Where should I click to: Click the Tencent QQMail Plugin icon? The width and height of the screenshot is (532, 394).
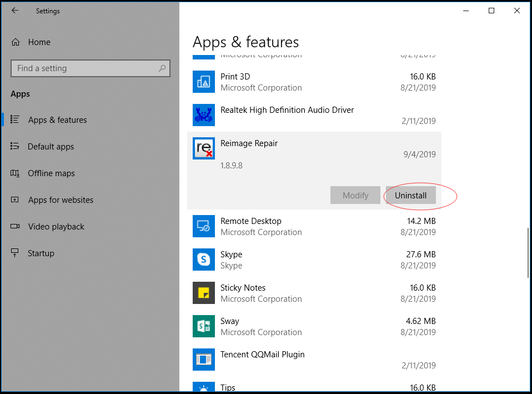(x=204, y=360)
